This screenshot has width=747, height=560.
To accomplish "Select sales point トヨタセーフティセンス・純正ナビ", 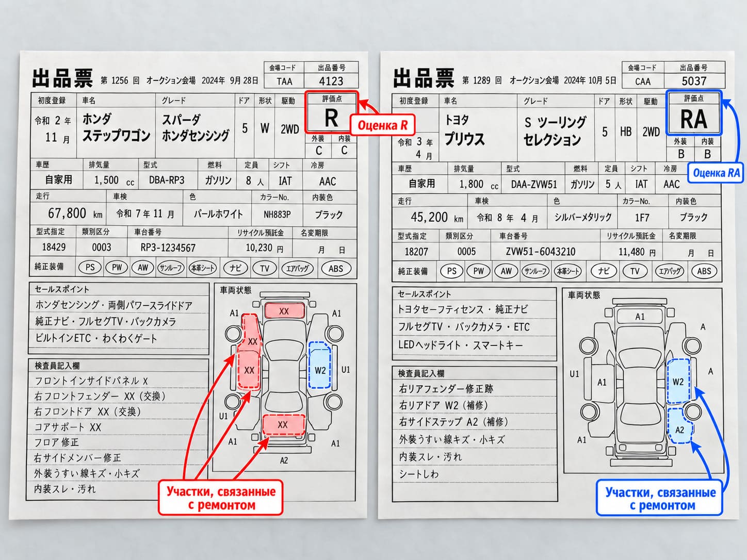I will 463,310.
